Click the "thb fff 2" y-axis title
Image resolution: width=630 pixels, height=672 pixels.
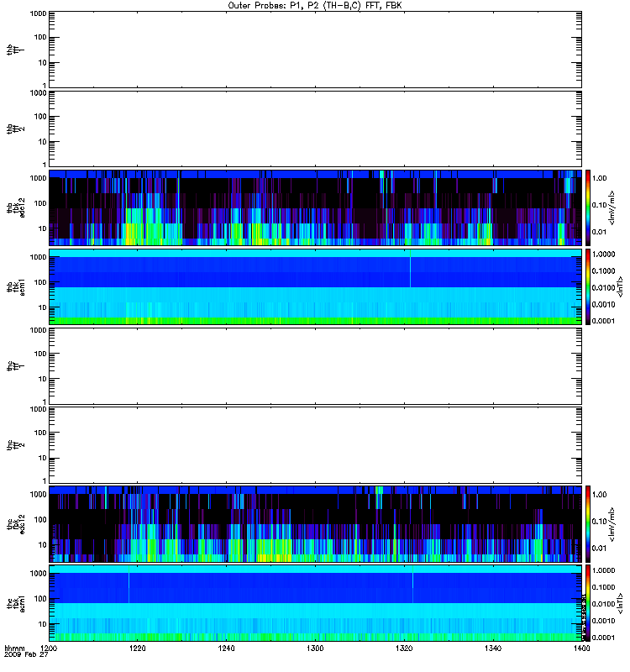[x=15, y=129]
